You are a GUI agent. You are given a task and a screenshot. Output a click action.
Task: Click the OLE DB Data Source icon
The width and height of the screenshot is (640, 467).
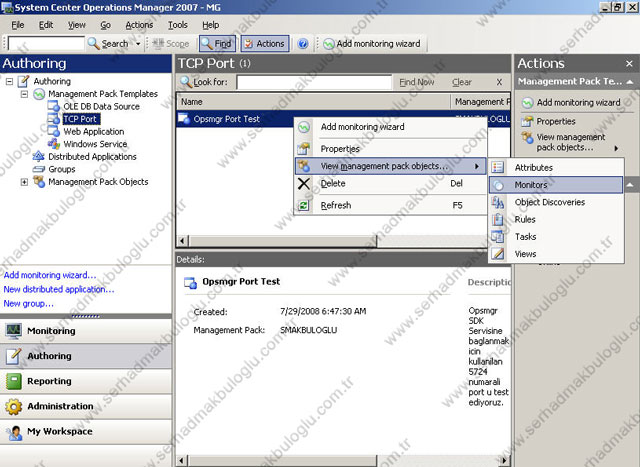(53, 106)
